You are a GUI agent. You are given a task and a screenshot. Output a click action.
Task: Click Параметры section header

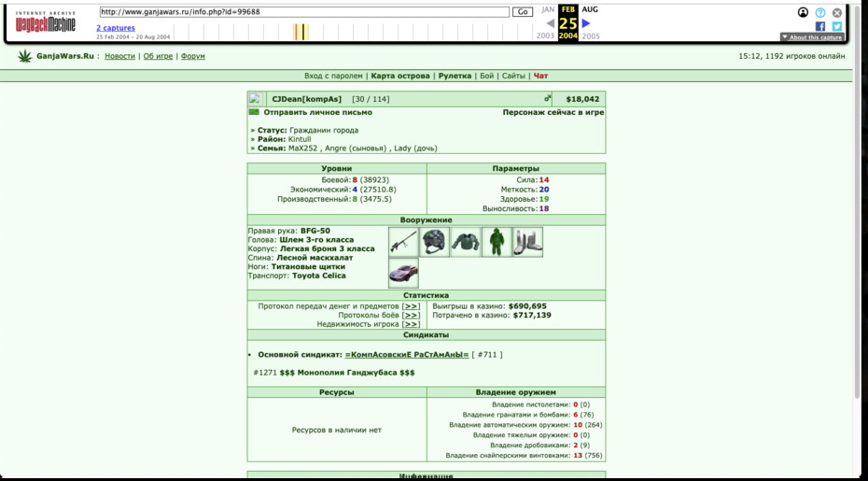pos(516,168)
